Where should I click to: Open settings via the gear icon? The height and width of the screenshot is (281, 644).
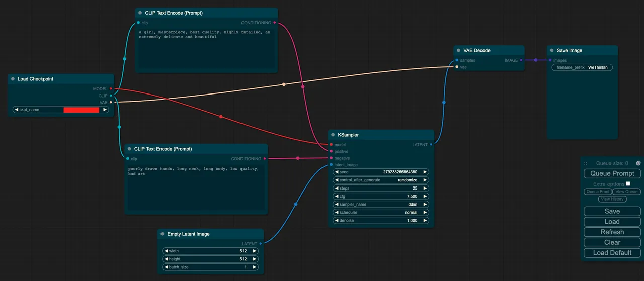click(x=638, y=163)
